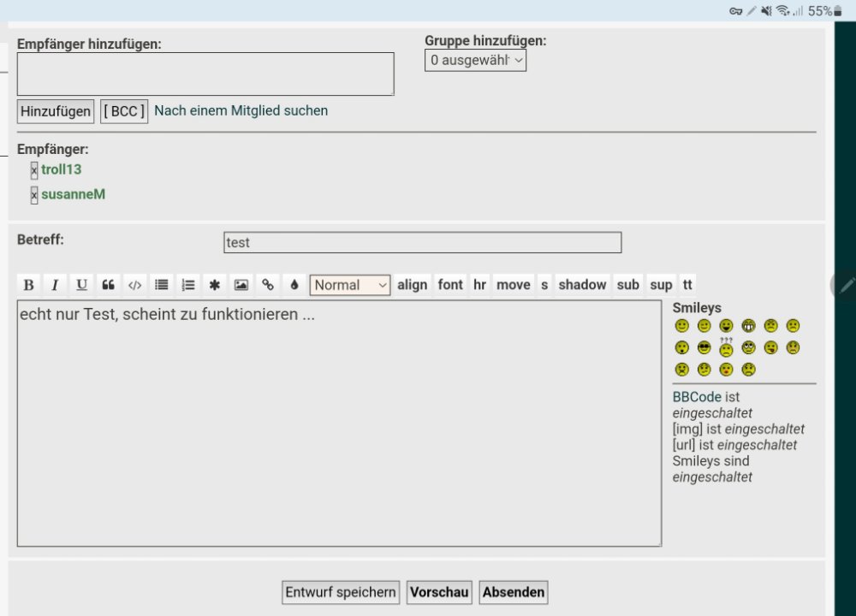Open the "Nach einem Mitglied suchen" link
Viewport: 856px width, 616px height.
coord(241,110)
